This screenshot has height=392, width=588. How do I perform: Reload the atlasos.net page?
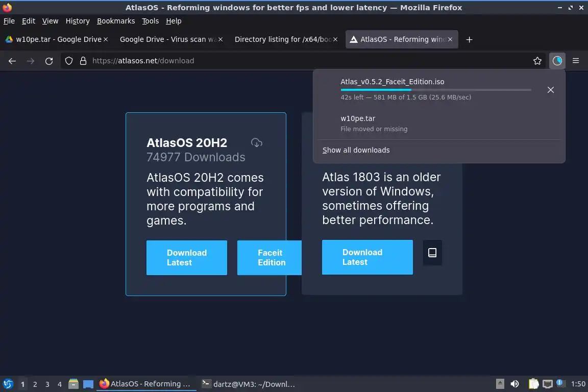pyautogui.click(x=49, y=61)
